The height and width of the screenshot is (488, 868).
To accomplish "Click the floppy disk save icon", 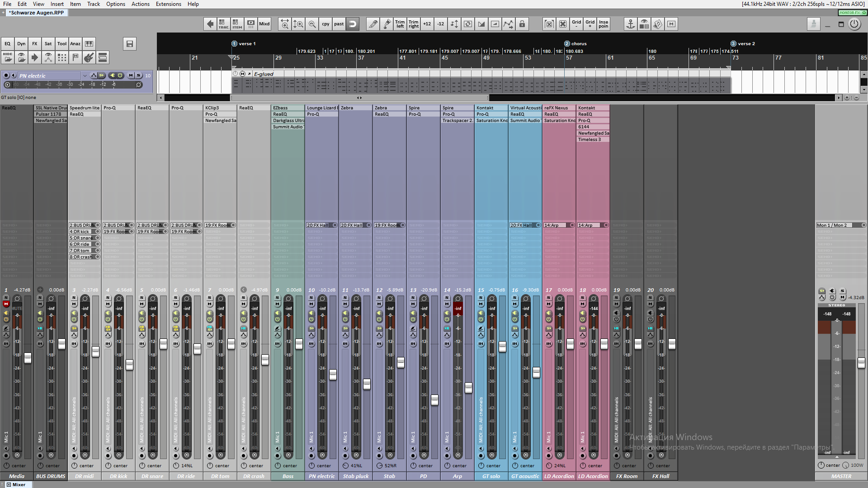I will 130,44.
